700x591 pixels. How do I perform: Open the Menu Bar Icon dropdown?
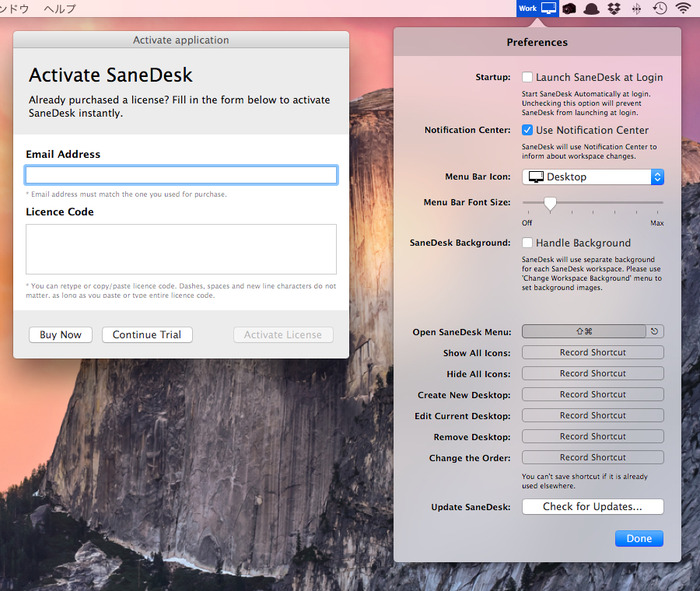(593, 177)
